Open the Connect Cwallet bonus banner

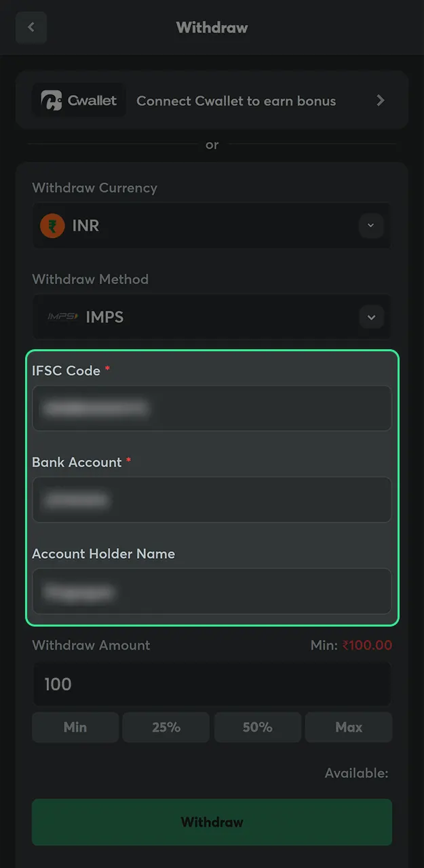pos(212,100)
